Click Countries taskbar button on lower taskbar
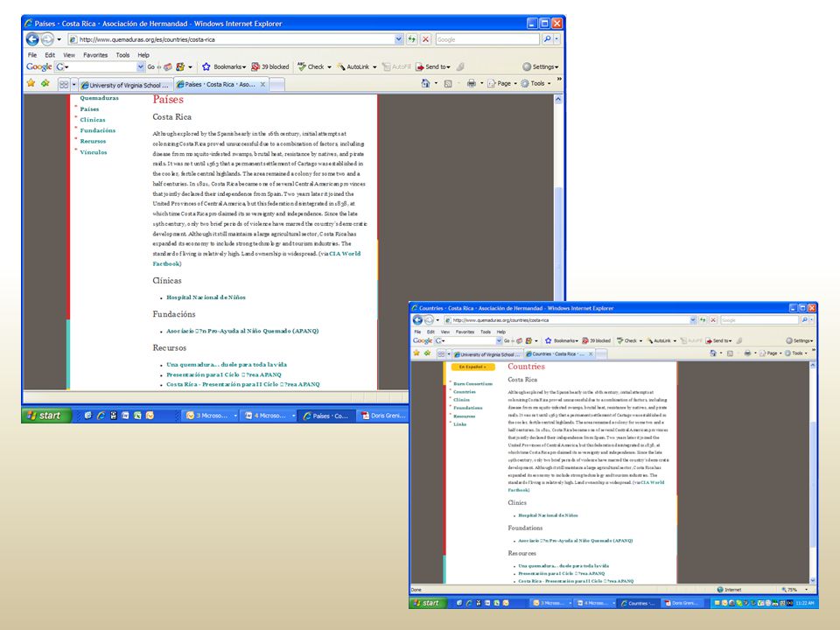 point(638,603)
